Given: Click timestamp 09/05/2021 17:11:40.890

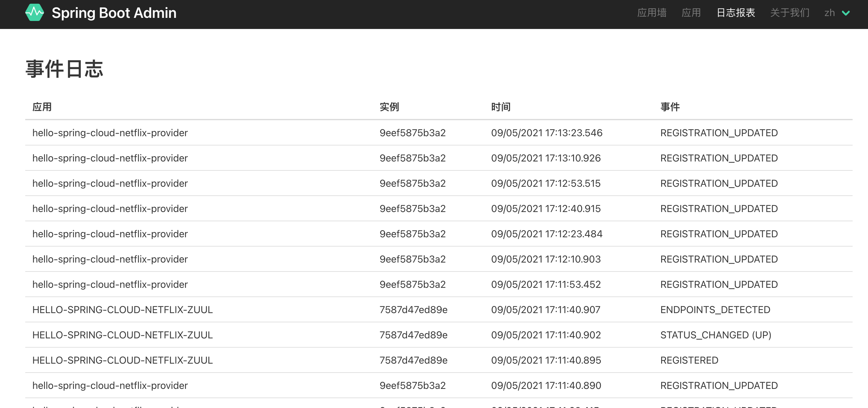Looking at the screenshot, I should coord(546,386).
